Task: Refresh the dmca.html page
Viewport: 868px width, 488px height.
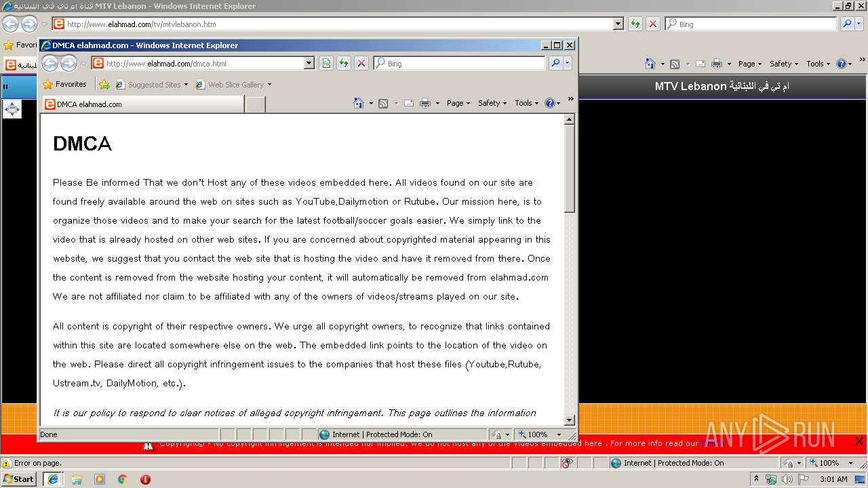Action: [x=344, y=63]
